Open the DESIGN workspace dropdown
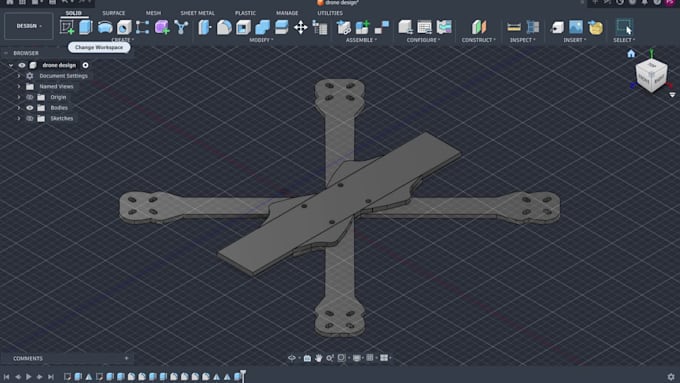 click(29, 26)
